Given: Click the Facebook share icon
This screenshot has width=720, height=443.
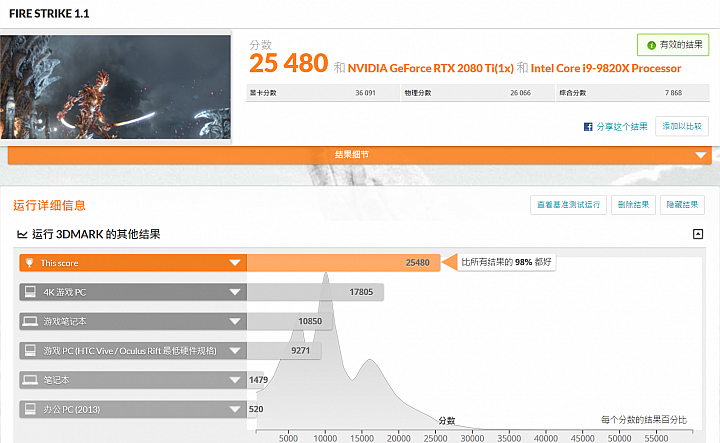Looking at the screenshot, I should tap(588, 127).
